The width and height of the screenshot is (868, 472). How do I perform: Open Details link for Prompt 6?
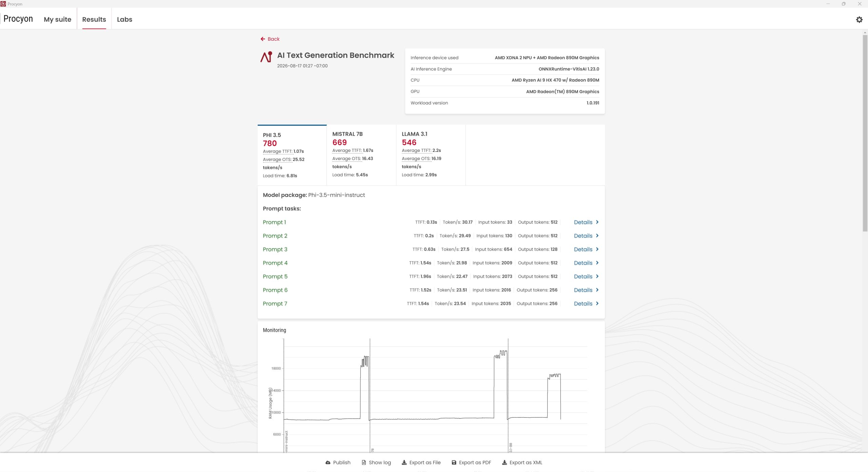pyautogui.click(x=583, y=290)
